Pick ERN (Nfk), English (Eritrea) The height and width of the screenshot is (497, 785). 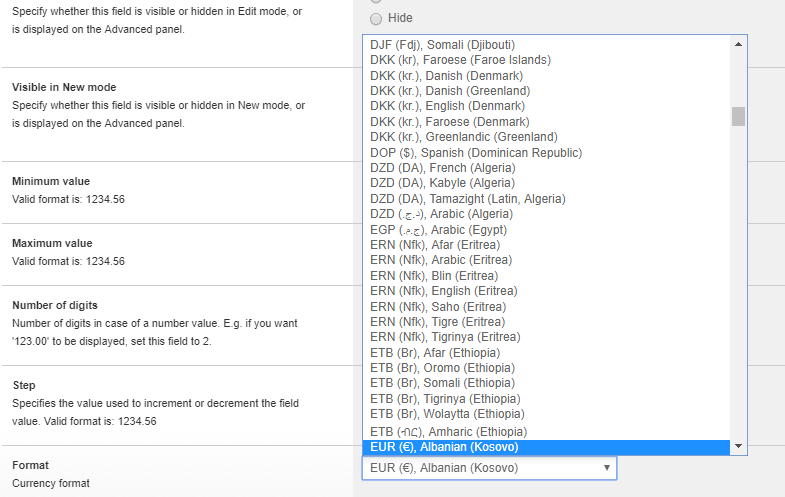tap(546, 291)
